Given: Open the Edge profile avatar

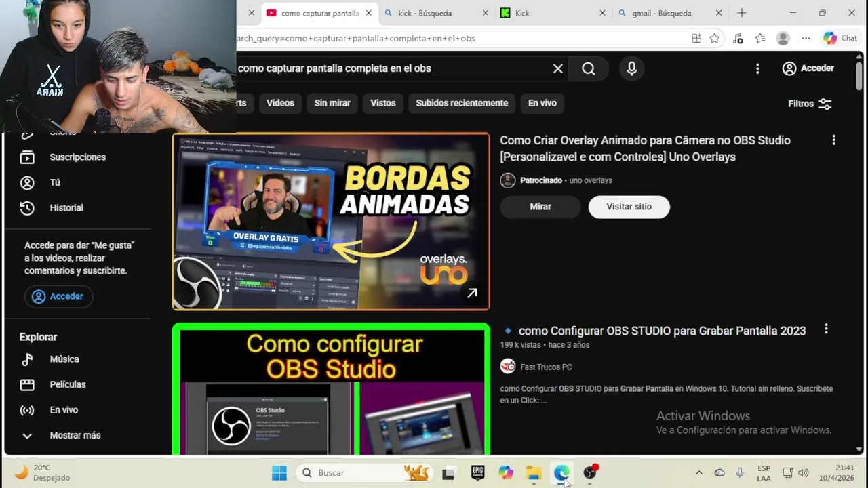Looking at the screenshot, I should coord(783,39).
